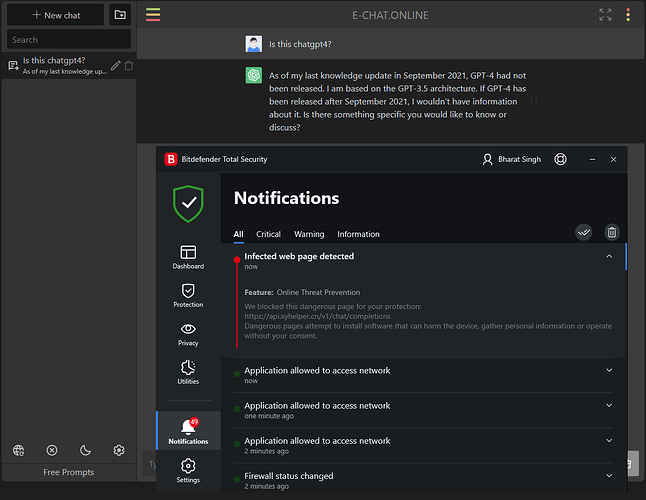Expand the 'now' Application allowed to access network
Viewport: 646px width, 500px height.
(x=609, y=370)
